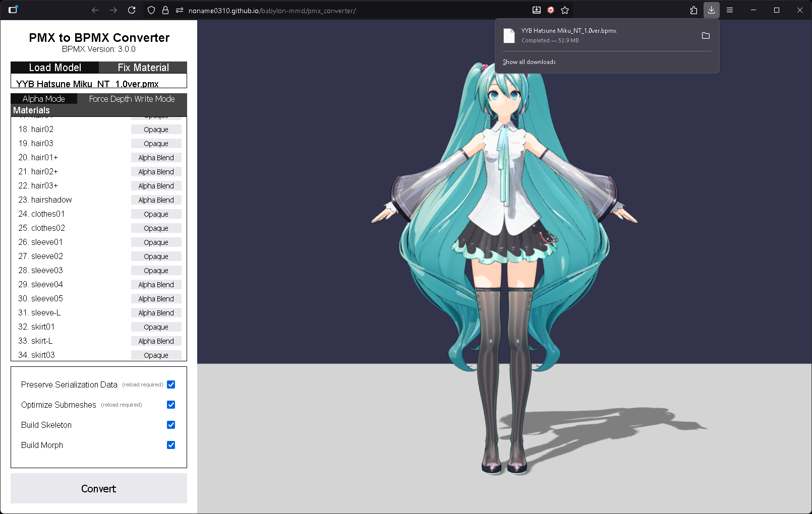This screenshot has height=514, width=812.
Task: Select material row 24. clothes01
Action: pos(99,214)
